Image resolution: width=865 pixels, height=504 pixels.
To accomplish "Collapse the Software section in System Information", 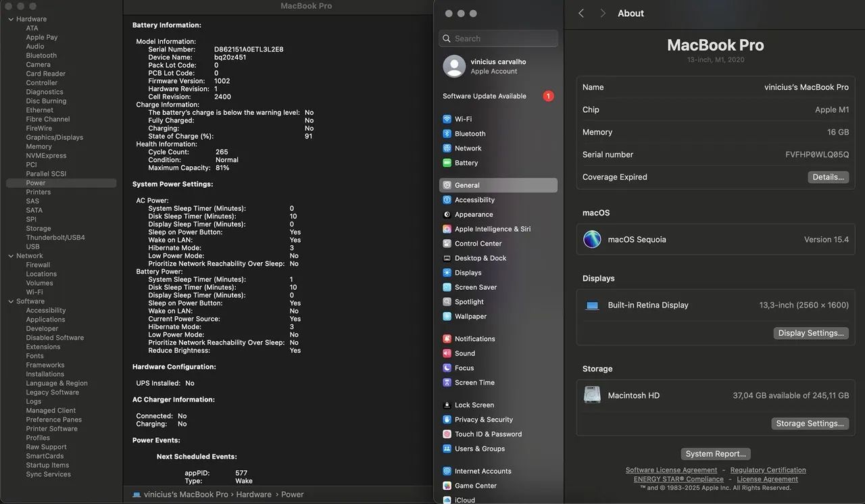I will 11,301.
